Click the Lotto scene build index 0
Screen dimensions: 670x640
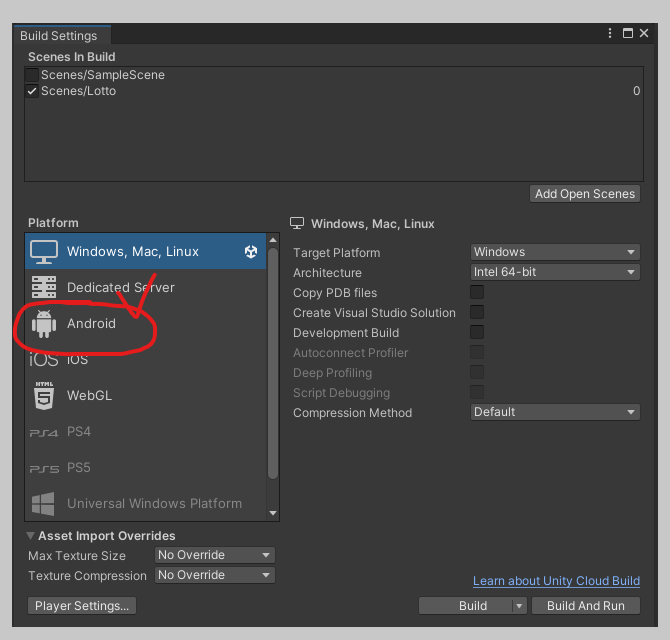[636, 91]
